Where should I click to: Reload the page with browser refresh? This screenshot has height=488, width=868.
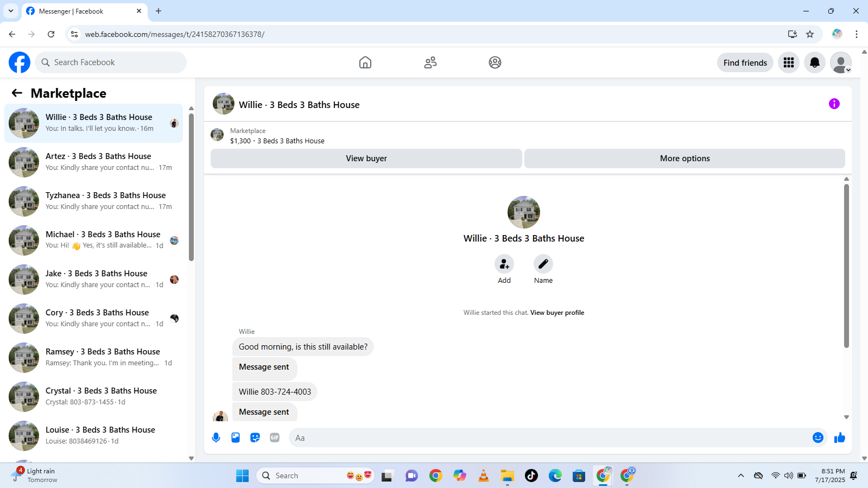click(51, 34)
